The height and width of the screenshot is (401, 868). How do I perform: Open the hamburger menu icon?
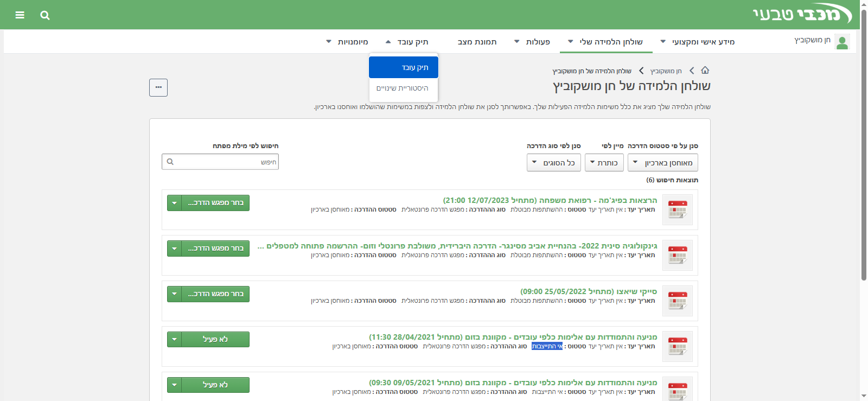[x=20, y=15]
